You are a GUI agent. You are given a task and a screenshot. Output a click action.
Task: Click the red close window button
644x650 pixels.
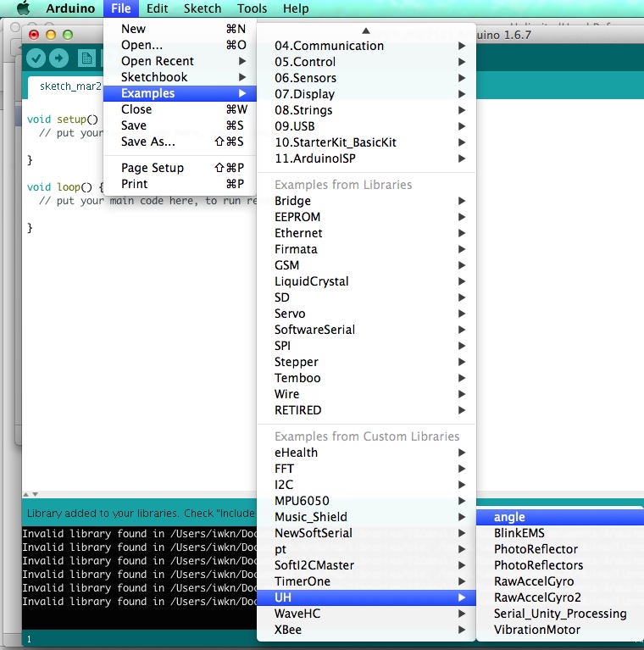(34, 35)
